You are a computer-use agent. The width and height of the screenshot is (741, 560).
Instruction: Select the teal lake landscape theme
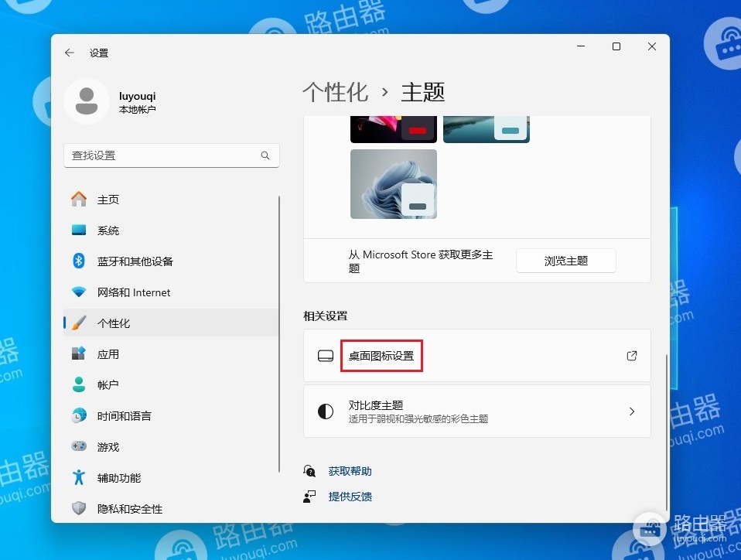[x=487, y=129]
